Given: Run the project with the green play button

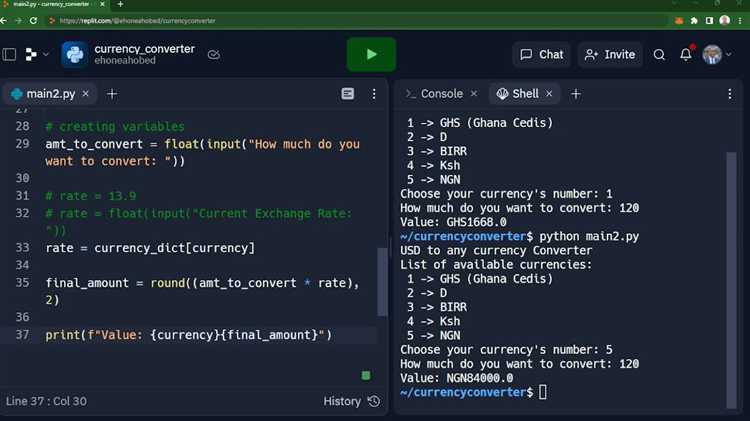Looking at the screenshot, I should (371, 55).
